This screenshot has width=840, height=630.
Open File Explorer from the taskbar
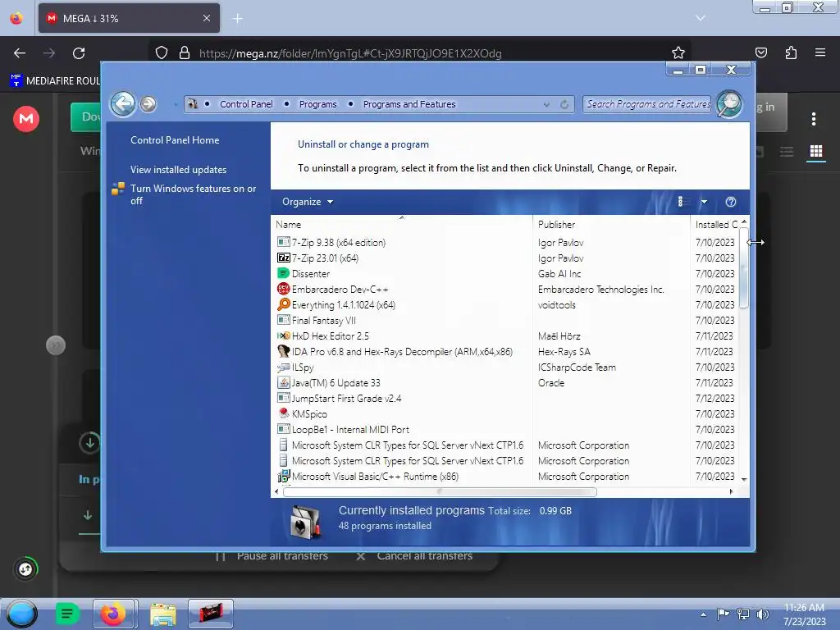click(163, 614)
